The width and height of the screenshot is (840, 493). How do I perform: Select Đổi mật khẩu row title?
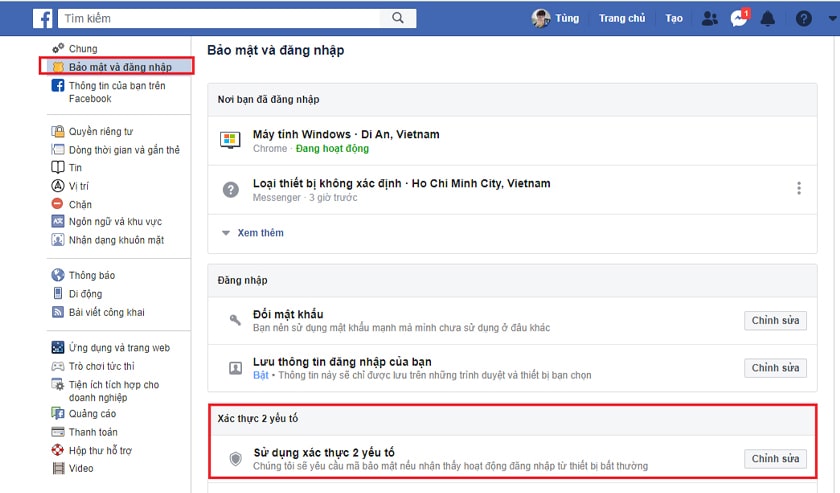click(x=288, y=314)
